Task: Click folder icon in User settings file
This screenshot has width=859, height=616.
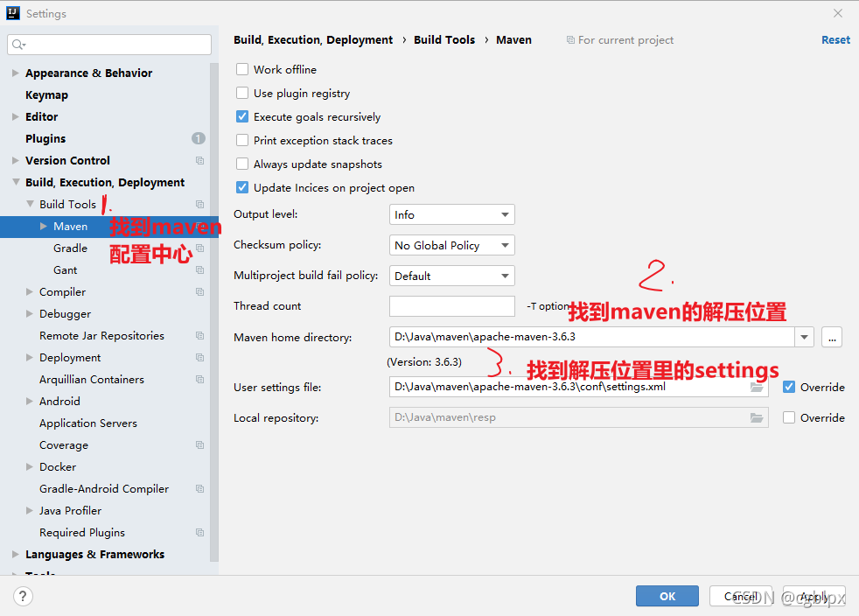Action: pyautogui.click(x=757, y=387)
